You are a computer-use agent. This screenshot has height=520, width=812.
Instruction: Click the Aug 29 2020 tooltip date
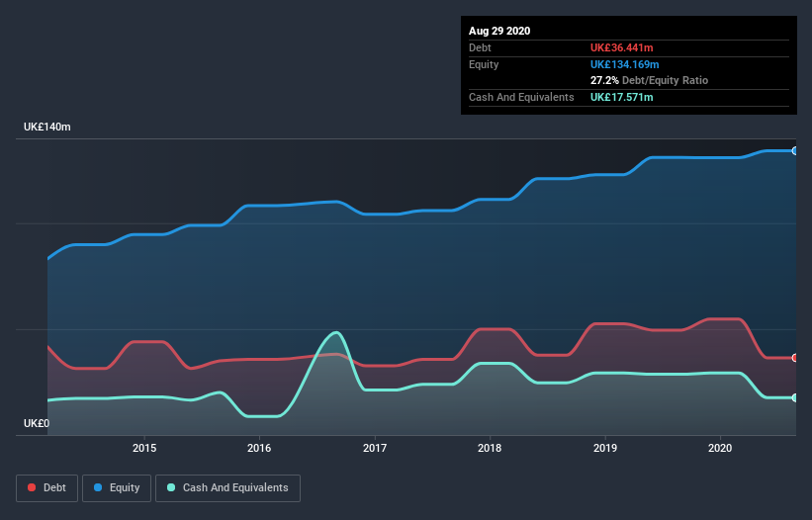tap(499, 31)
